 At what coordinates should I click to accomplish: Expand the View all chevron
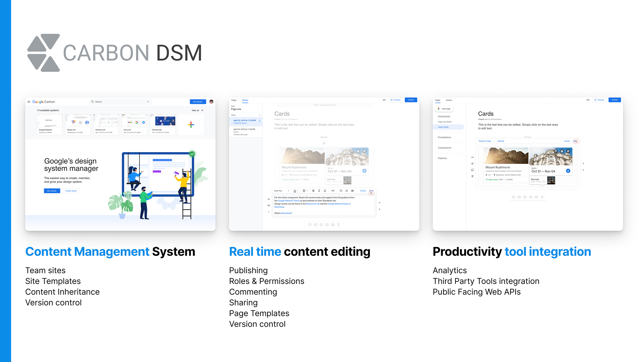202,110
